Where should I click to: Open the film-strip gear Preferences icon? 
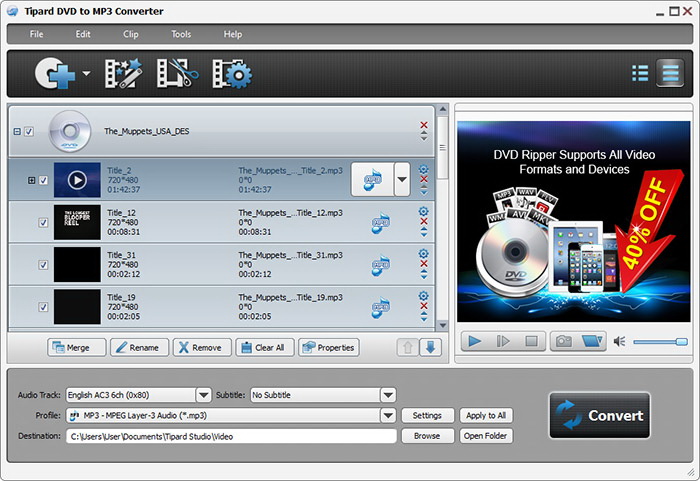click(232, 73)
